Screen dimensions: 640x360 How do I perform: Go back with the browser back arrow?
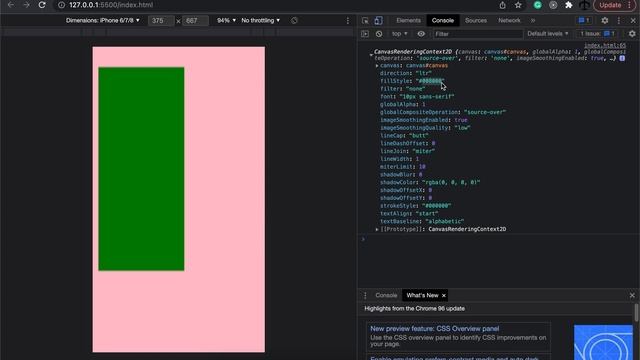pyautogui.click(x=11, y=5)
